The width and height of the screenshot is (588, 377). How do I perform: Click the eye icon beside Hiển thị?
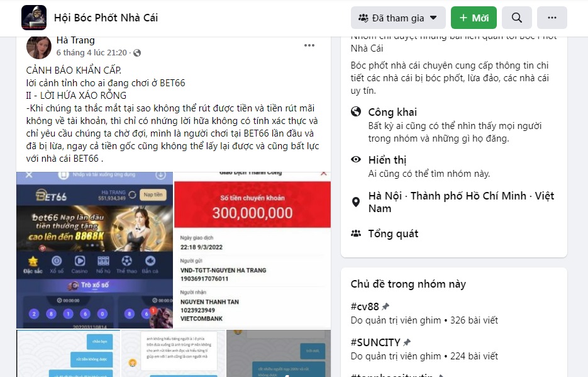coord(355,159)
